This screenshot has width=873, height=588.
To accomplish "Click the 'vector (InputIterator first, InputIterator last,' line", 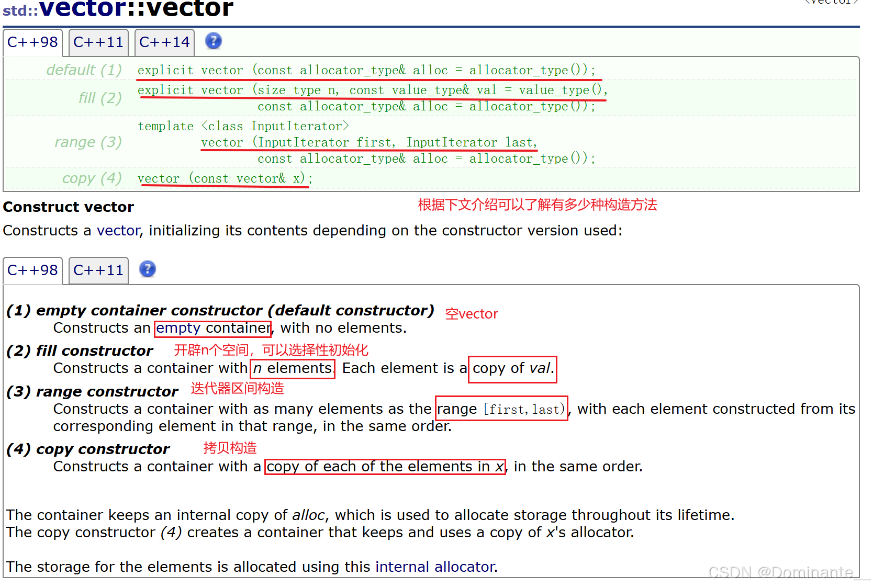I will 369,142.
